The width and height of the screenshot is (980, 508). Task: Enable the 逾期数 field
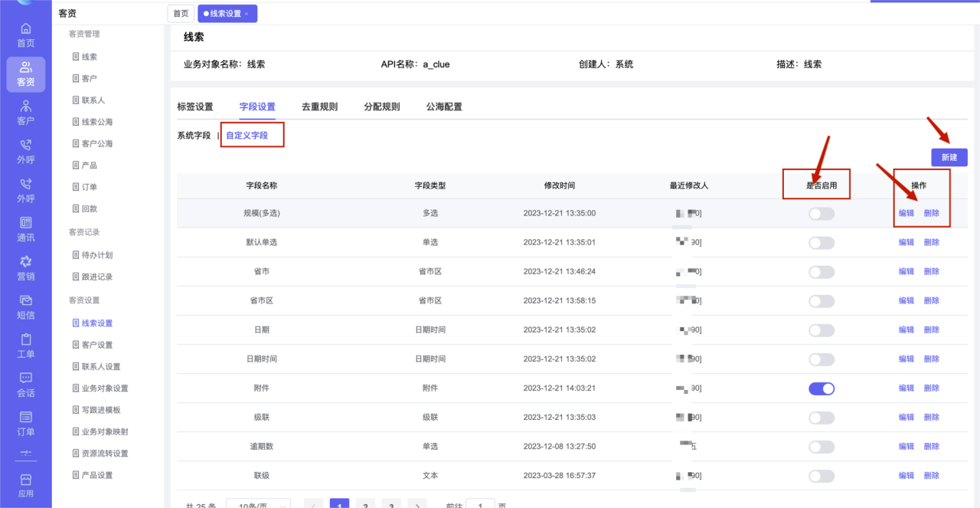click(x=822, y=447)
